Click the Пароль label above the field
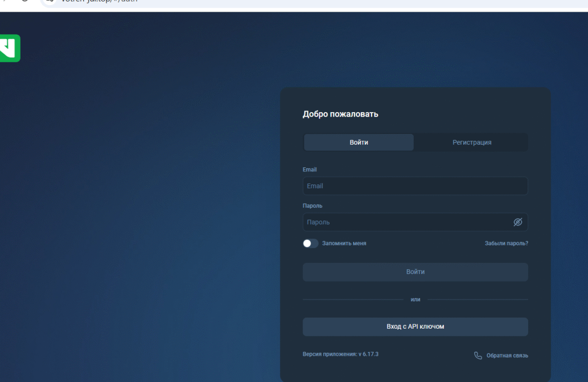 [312, 206]
